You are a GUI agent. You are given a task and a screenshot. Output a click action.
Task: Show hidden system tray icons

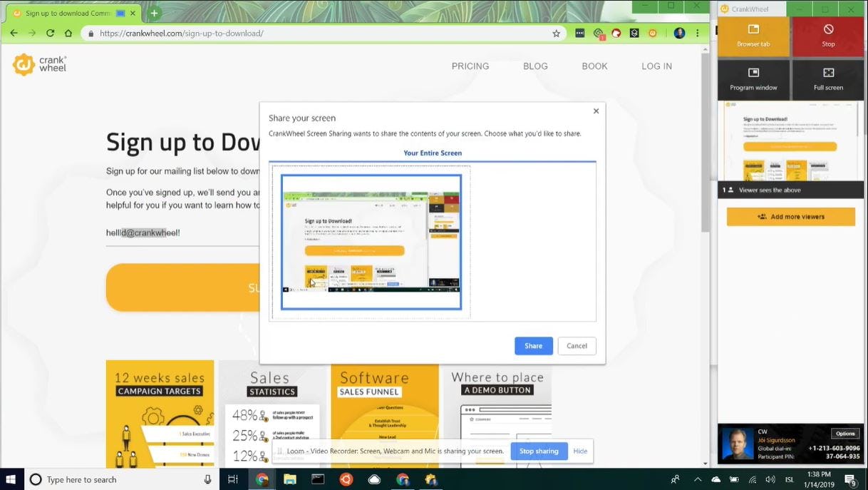(698, 479)
